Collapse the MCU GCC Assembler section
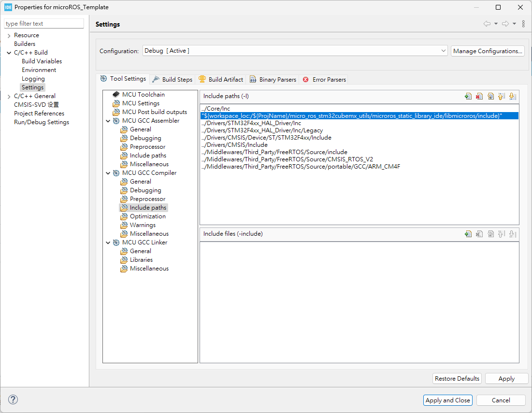The height and width of the screenshot is (413, 532). (108, 120)
